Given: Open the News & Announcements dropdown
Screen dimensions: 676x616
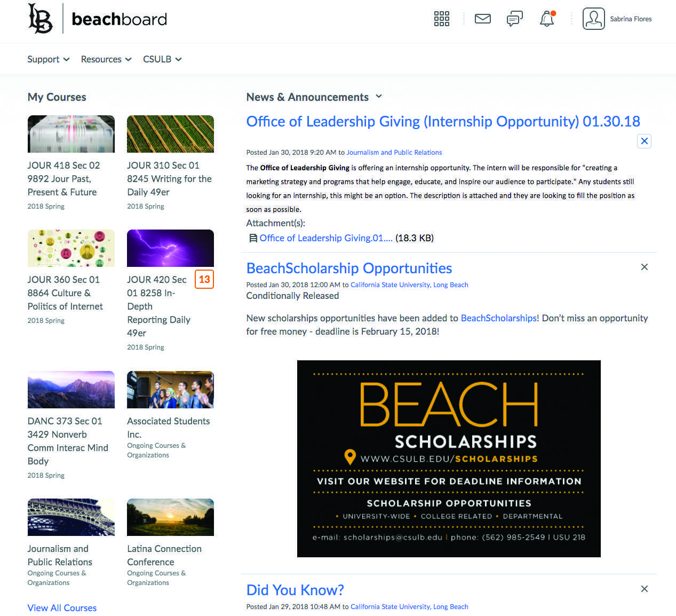Looking at the screenshot, I should click(x=379, y=97).
